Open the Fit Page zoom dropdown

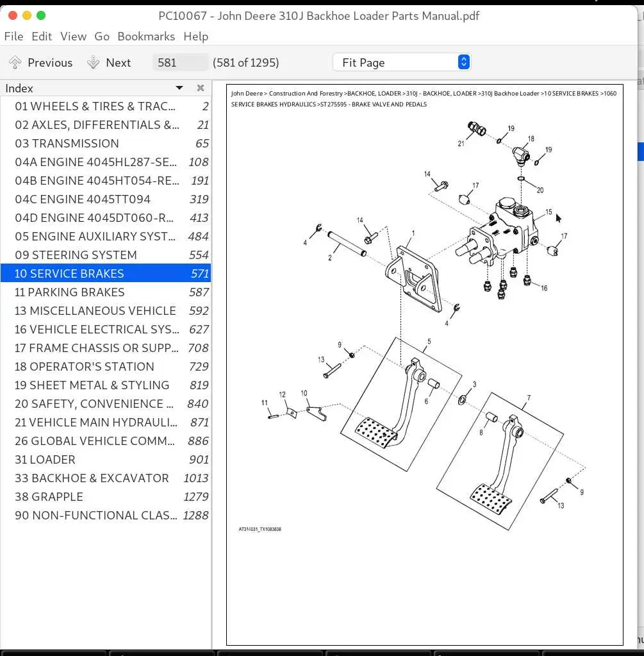tap(402, 62)
